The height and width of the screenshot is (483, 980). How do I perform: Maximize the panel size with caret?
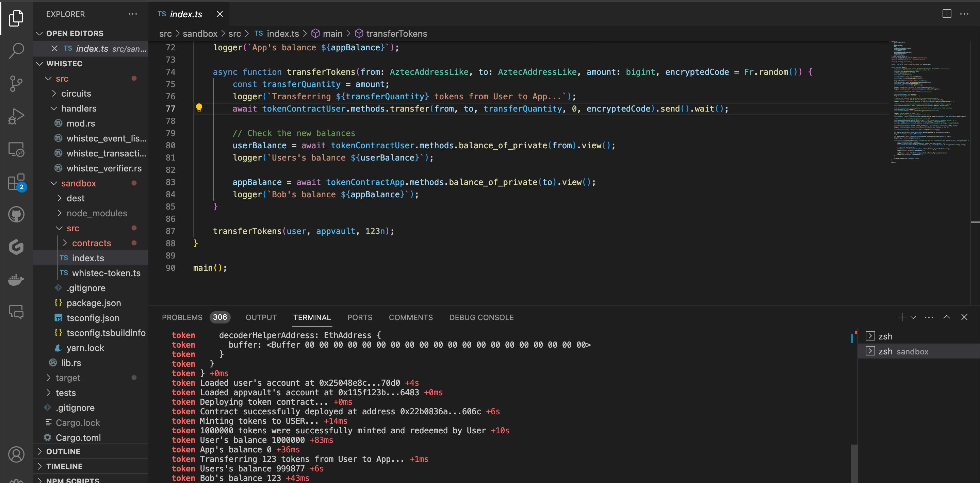click(x=947, y=317)
